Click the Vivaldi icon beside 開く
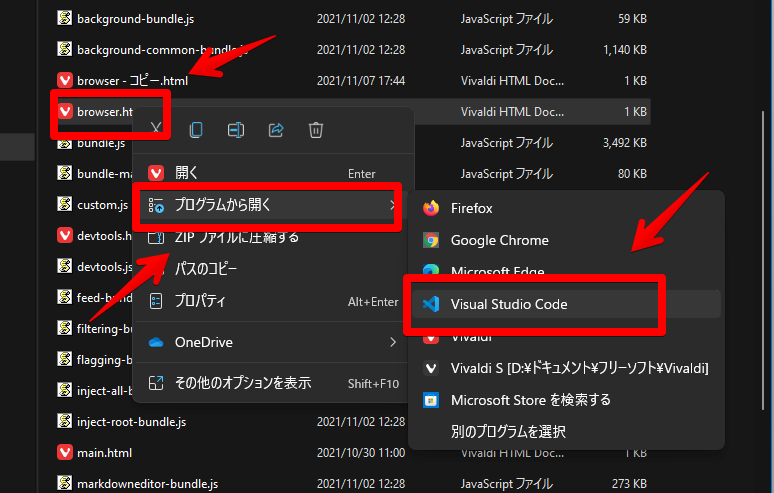774x493 pixels. (x=156, y=173)
